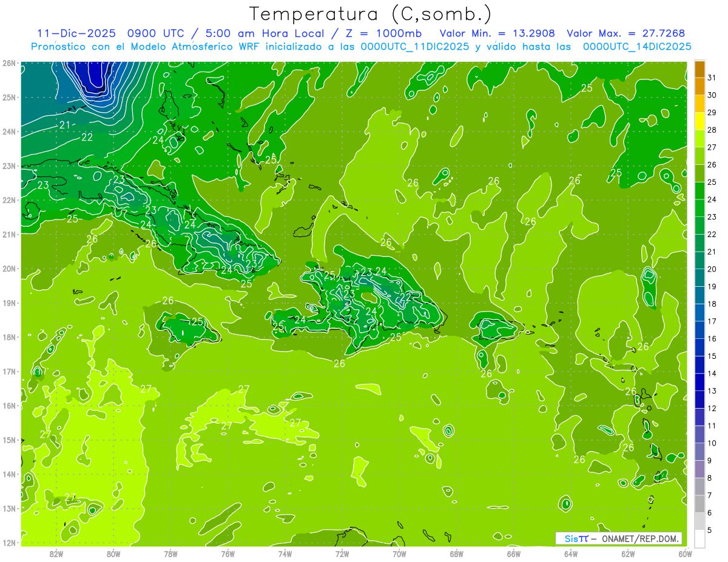Click the 78W longitude axis label
The width and height of the screenshot is (728, 562).
170,554
